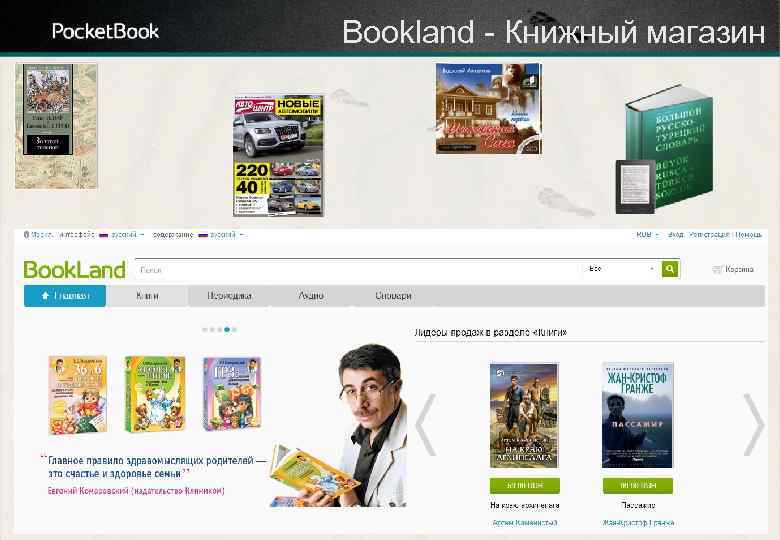Select the last carousel dot

coord(234,329)
